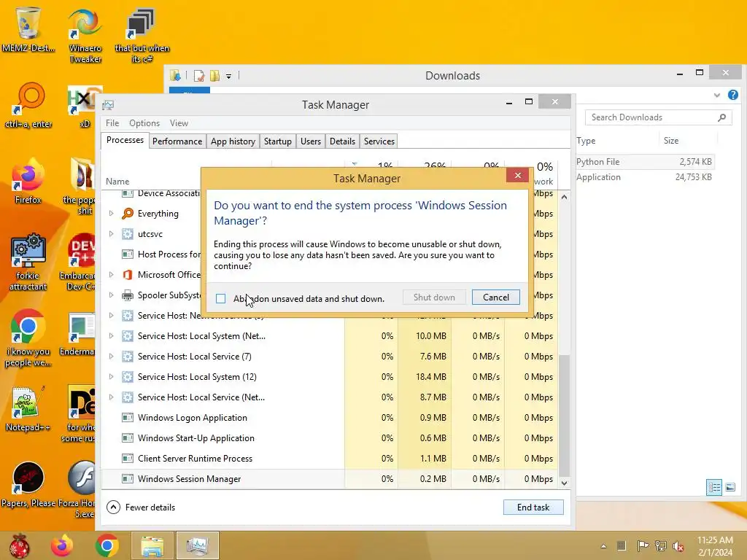Image resolution: width=747 pixels, height=560 pixels.
Task: Expand the Everything process group
Action: [x=111, y=214]
